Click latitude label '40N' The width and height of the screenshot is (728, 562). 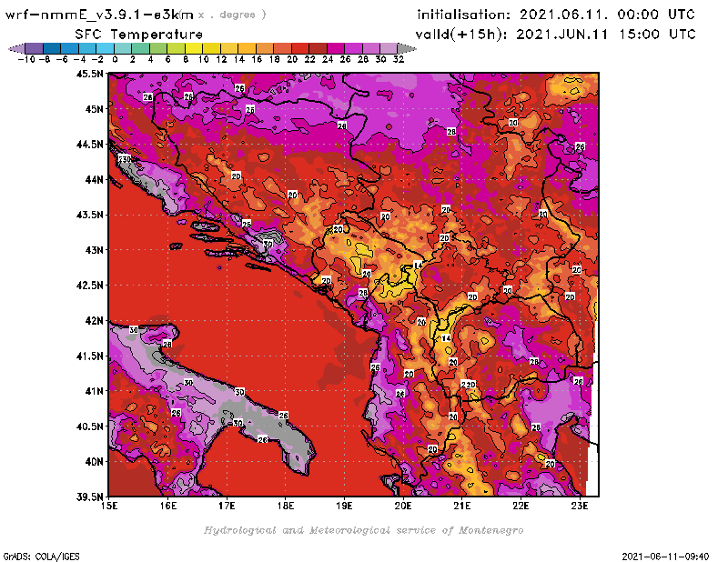tap(95, 462)
